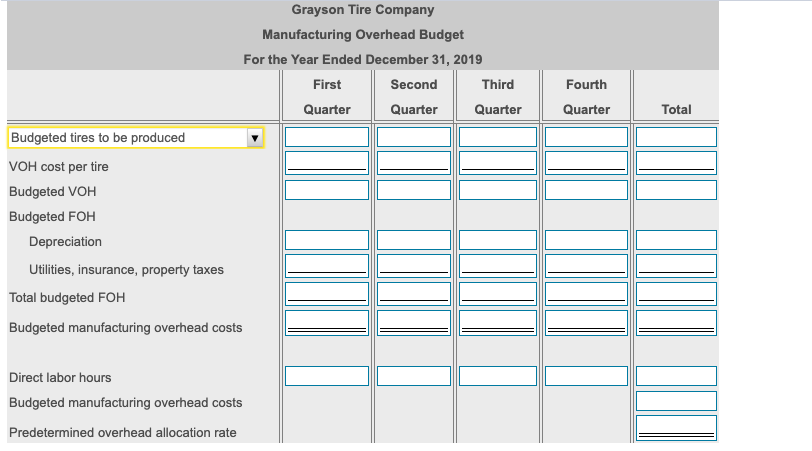Select Second Quarter field for Budgeted tires to be produced

pos(414,137)
